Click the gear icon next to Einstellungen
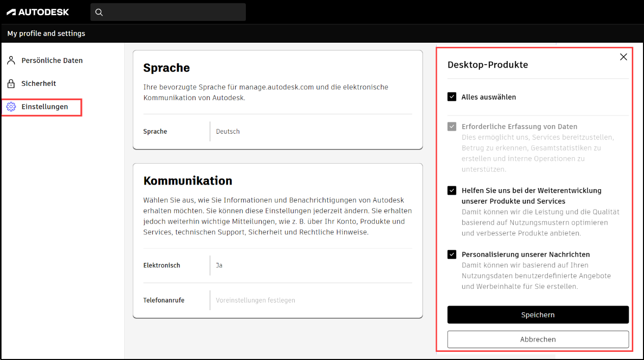This screenshot has width=644, height=360. coord(11,107)
